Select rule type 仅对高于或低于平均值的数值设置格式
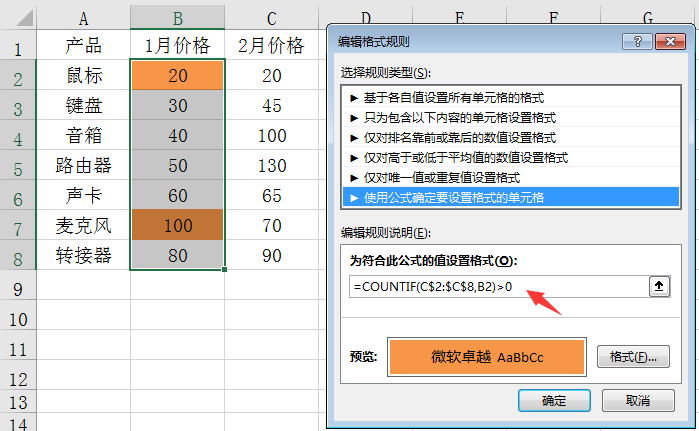This screenshot has width=699, height=431. tap(511, 158)
